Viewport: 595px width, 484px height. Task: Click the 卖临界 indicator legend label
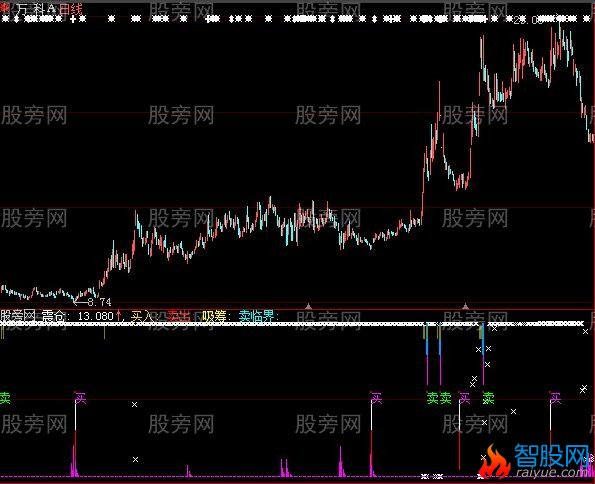pyautogui.click(x=257, y=315)
